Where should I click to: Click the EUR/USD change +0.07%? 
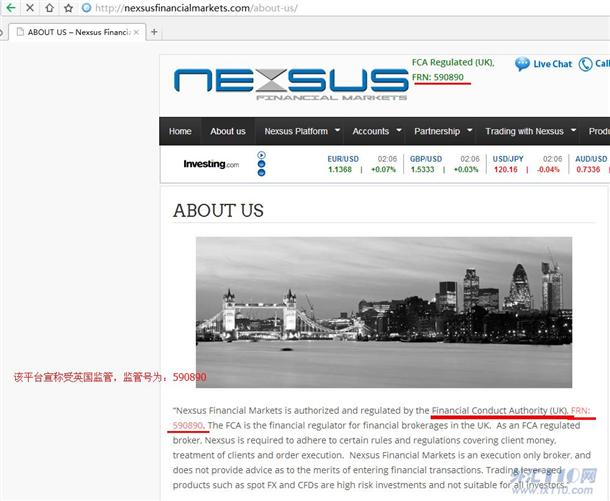[383, 170]
